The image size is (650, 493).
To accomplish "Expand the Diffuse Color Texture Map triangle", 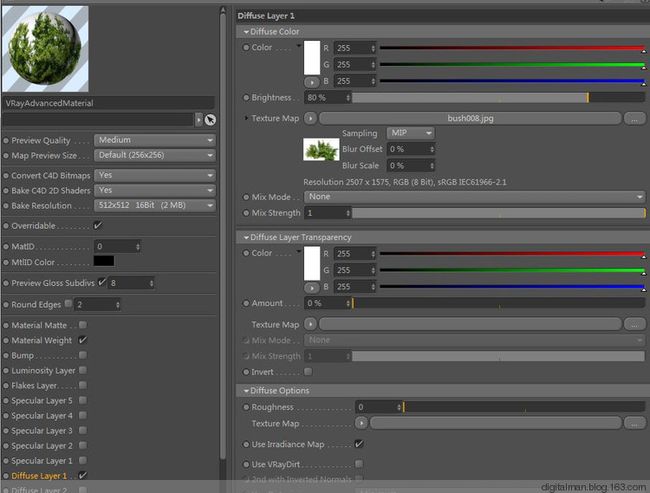I will [x=246, y=118].
